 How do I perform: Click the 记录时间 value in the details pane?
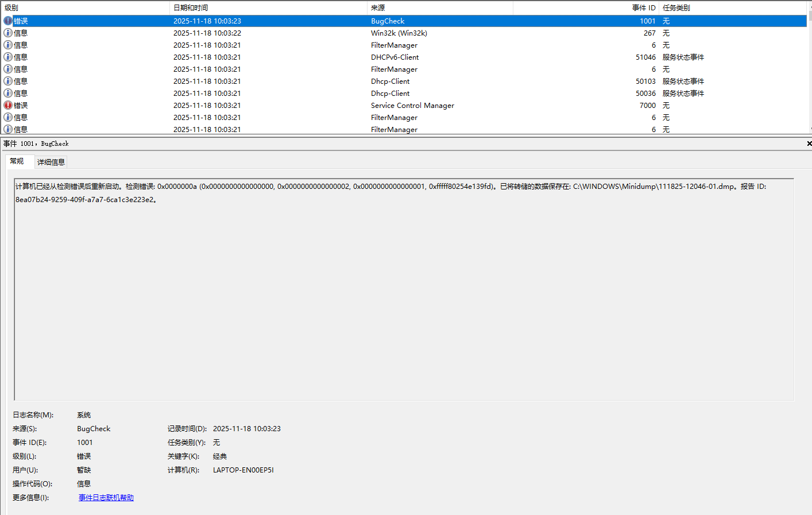pyautogui.click(x=247, y=428)
